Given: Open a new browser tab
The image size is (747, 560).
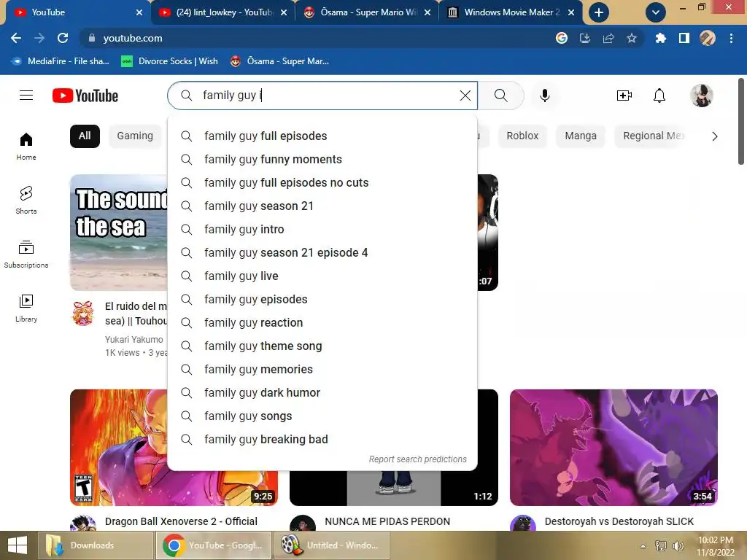Looking at the screenshot, I should 599,12.
